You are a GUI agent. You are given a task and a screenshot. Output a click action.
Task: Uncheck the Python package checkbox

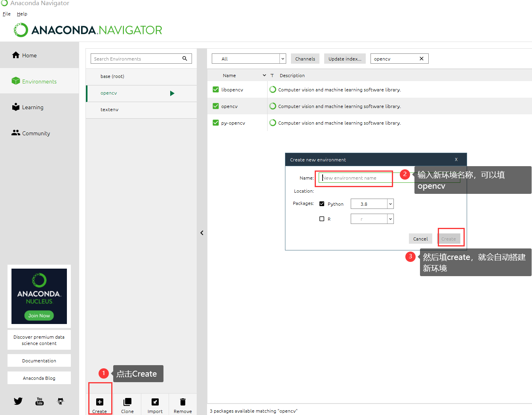coord(322,204)
